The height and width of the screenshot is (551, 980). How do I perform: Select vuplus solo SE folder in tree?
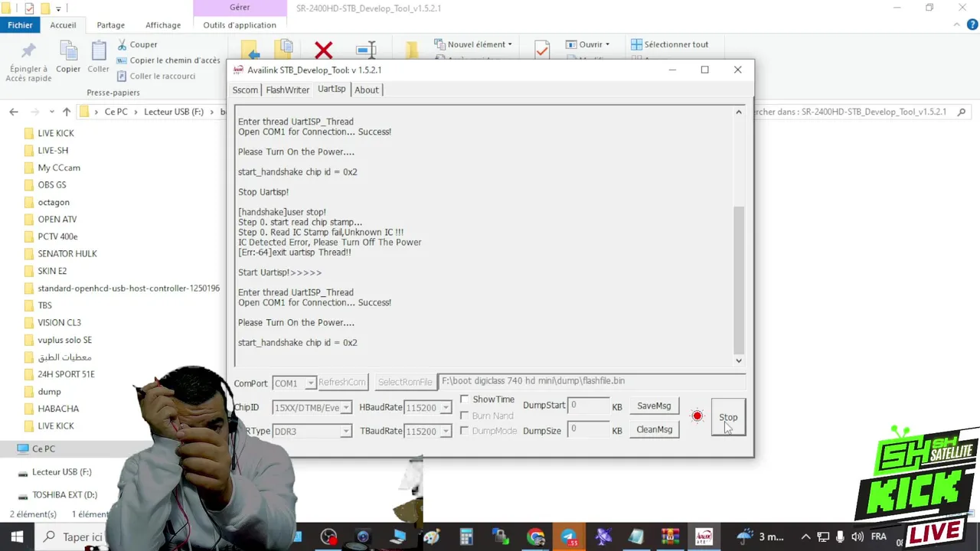(65, 340)
